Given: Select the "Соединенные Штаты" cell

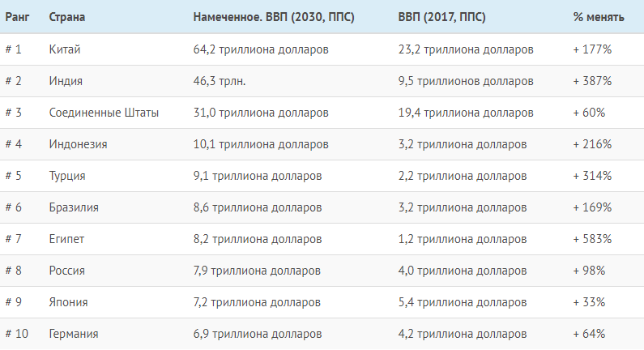Looking at the screenshot, I should tap(104, 113).
